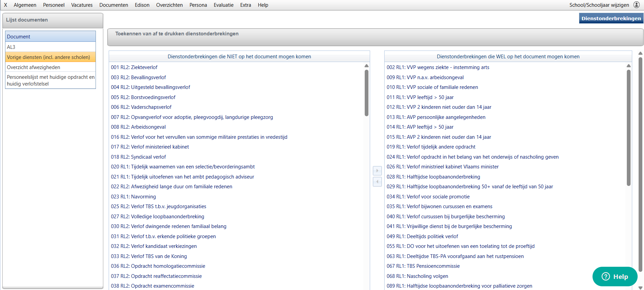Select 006 RL2: Vaderschapsverlof entry
This screenshot has width=644, height=290.
(141, 107)
